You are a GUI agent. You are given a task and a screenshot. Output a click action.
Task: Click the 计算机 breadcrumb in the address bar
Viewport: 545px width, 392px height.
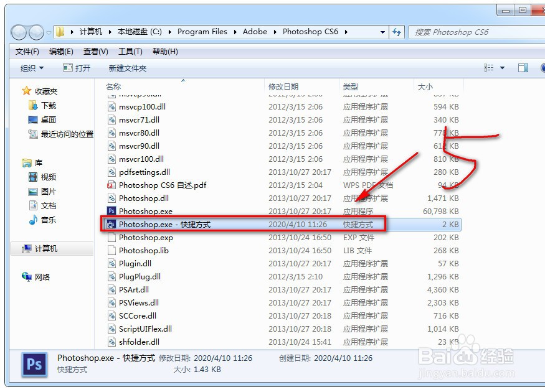click(x=91, y=32)
